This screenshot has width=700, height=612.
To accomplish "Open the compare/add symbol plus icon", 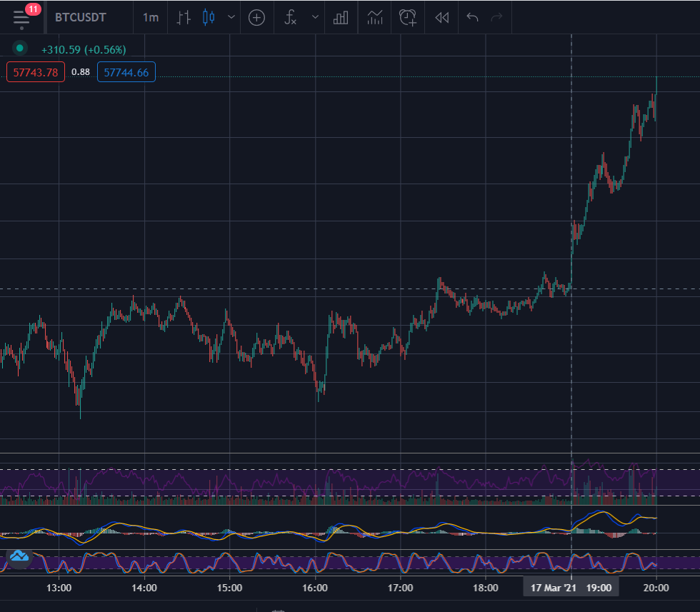I will point(256,17).
